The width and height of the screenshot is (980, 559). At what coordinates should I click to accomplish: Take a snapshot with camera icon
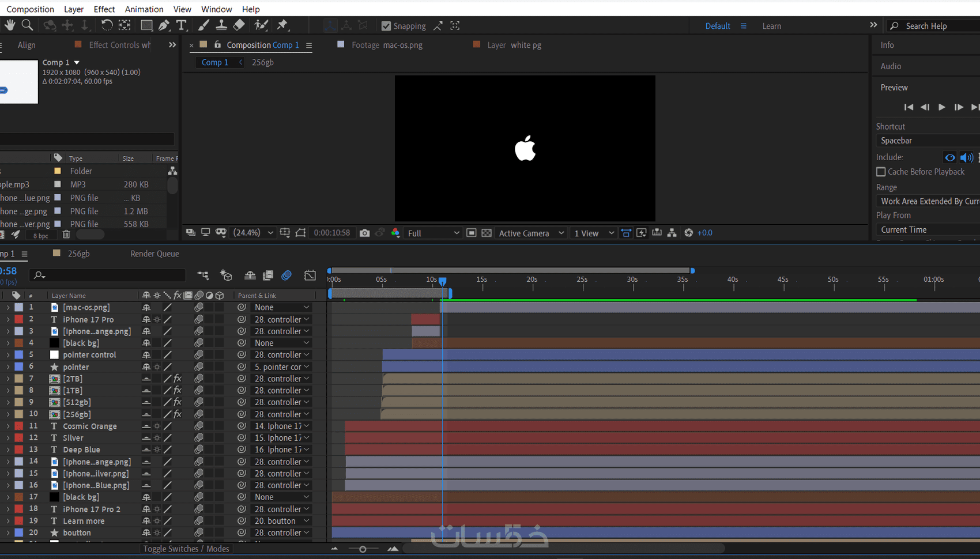click(x=364, y=233)
